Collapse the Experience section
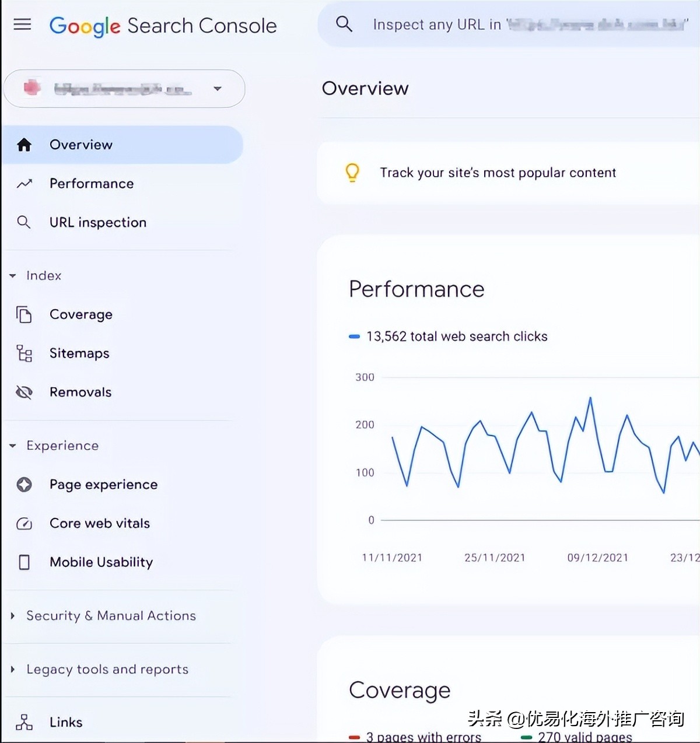This screenshot has width=700, height=743. click(12, 445)
